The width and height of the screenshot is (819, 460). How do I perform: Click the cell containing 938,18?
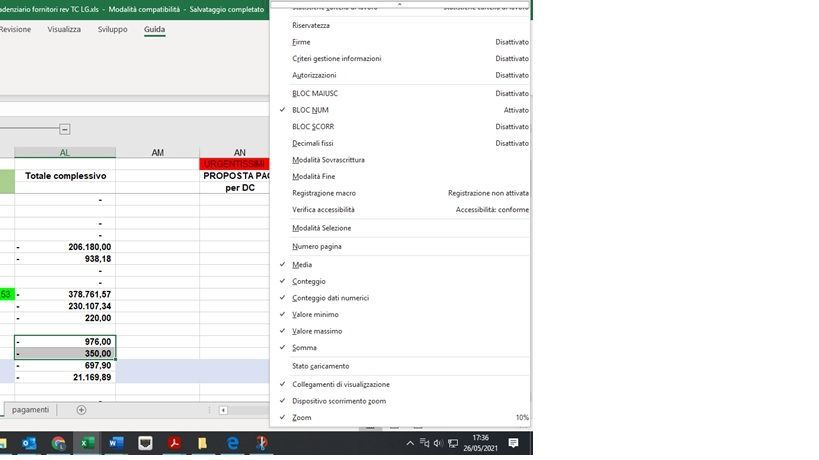click(65, 259)
